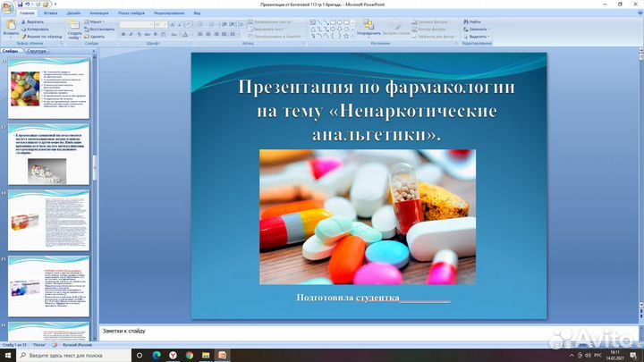The height and width of the screenshot is (362, 644).
Task: Save presentation via quick access toolbar
Action: (20, 4)
